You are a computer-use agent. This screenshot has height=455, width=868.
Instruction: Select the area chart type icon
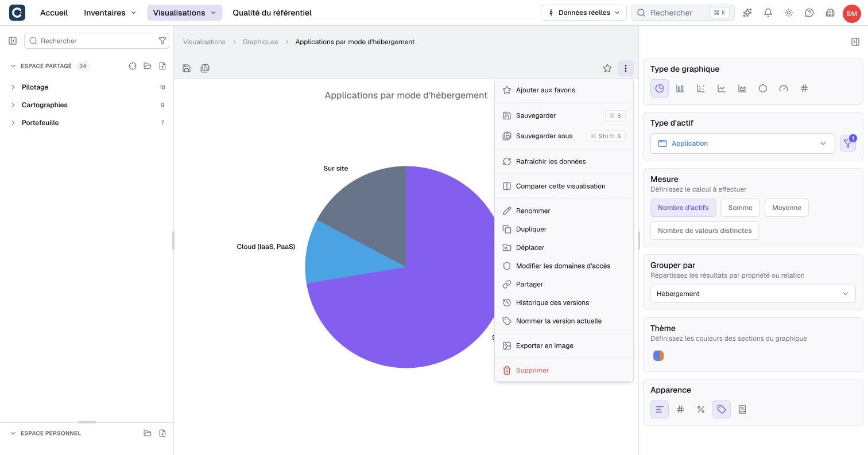click(742, 88)
